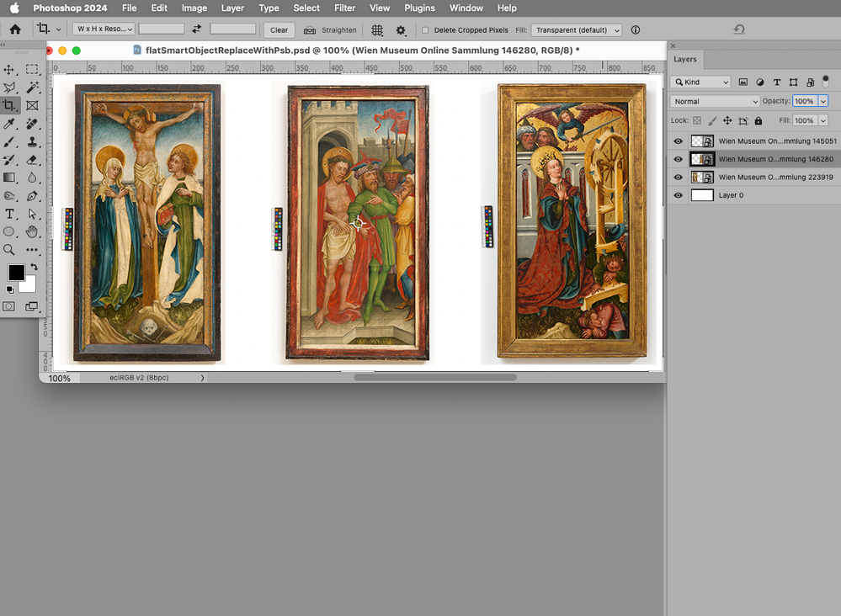Click the Straighten button

pyautogui.click(x=330, y=30)
